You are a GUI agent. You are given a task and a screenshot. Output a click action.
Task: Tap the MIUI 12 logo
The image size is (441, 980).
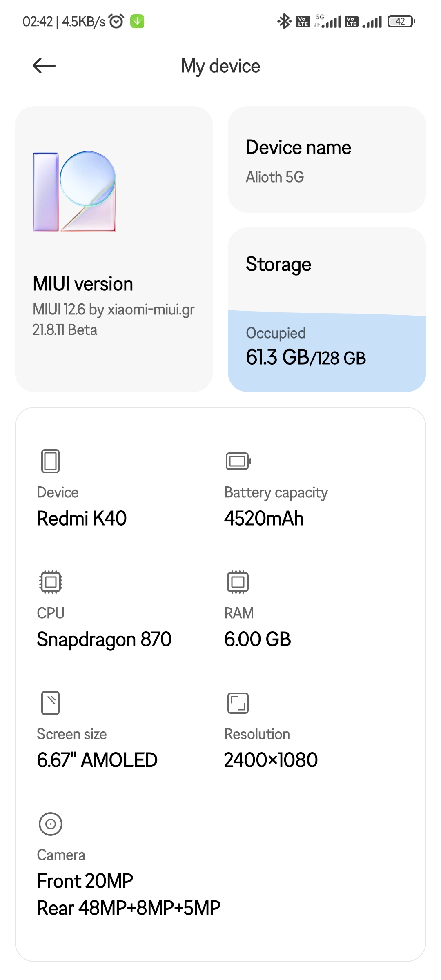coord(74,192)
